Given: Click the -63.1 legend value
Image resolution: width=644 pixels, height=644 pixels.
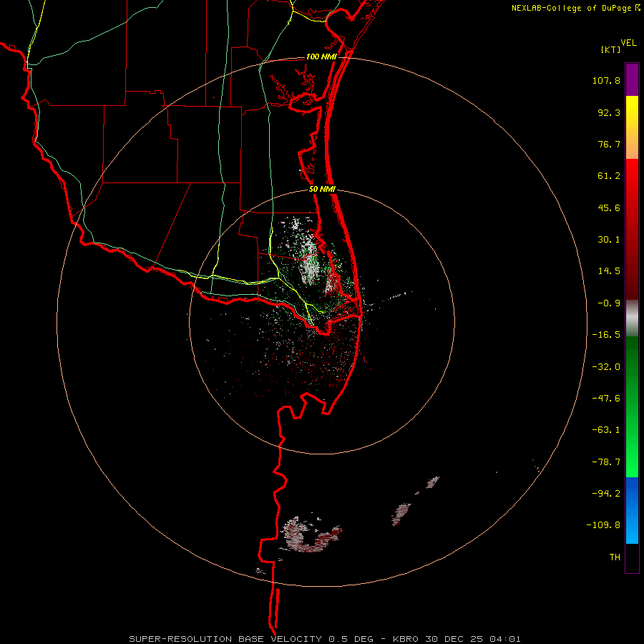Looking at the screenshot, I should click(x=606, y=430).
